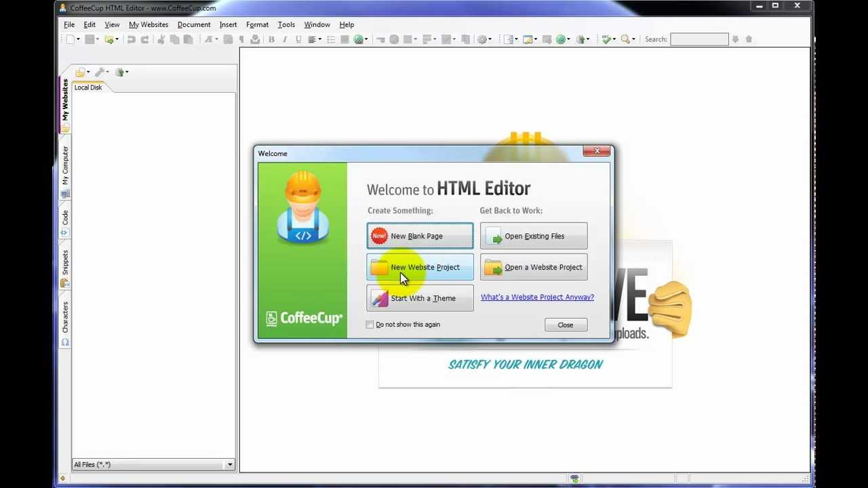Enable Do not show this again checkbox
The image size is (868, 488).
(x=370, y=325)
